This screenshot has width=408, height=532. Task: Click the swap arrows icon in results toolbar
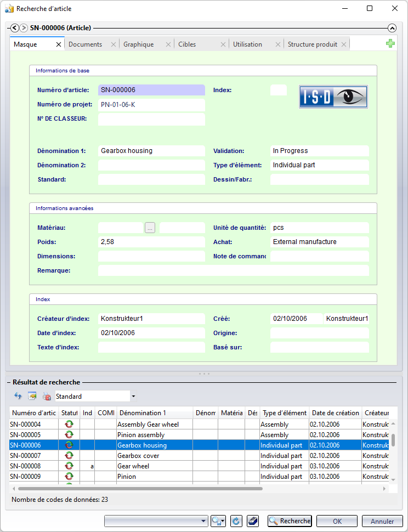click(x=18, y=396)
